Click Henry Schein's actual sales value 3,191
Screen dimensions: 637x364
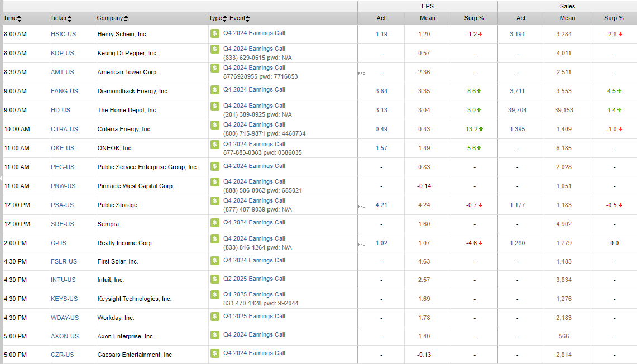tap(517, 34)
